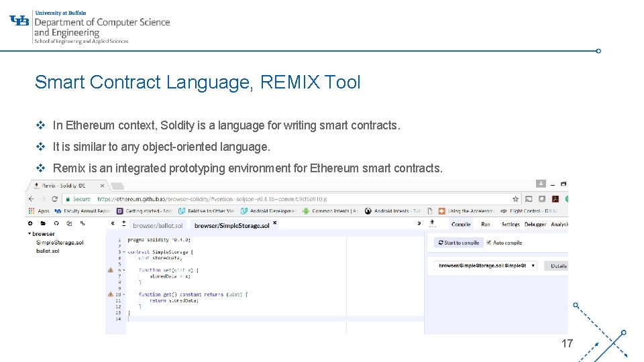Click the browser forward arrow
The width and height of the screenshot is (644, 362).
43,198
